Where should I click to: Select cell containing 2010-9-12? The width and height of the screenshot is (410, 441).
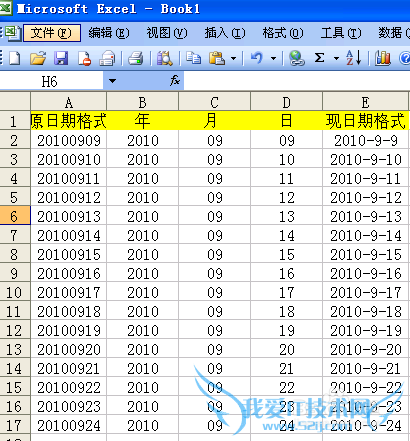[x=366, y=197]
